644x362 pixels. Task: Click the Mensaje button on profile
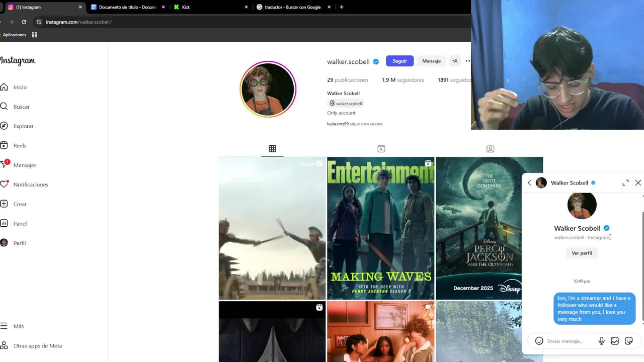point(431,61)
